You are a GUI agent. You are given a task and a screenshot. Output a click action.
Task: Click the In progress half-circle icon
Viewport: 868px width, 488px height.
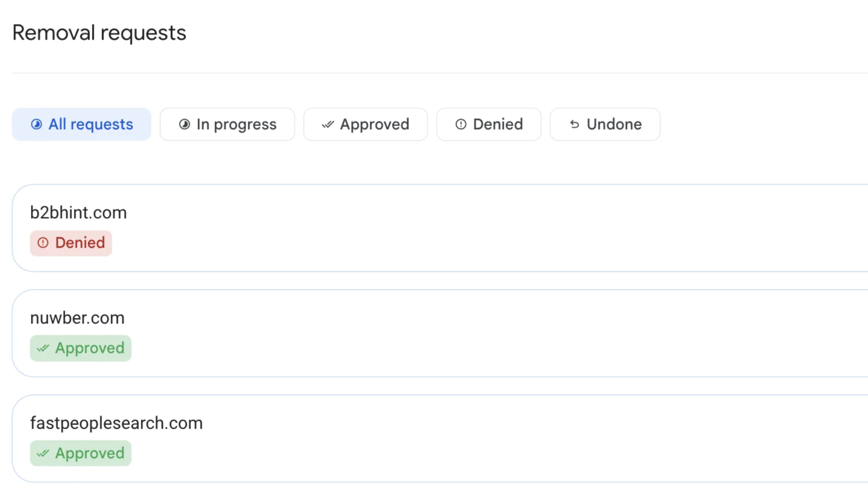pos(184,124)
